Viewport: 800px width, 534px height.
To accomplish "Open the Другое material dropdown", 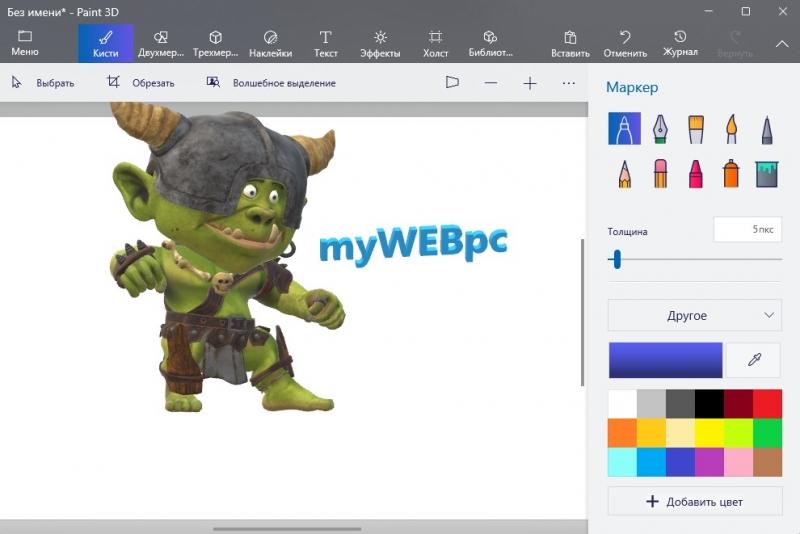I will (x=695, y=315).
